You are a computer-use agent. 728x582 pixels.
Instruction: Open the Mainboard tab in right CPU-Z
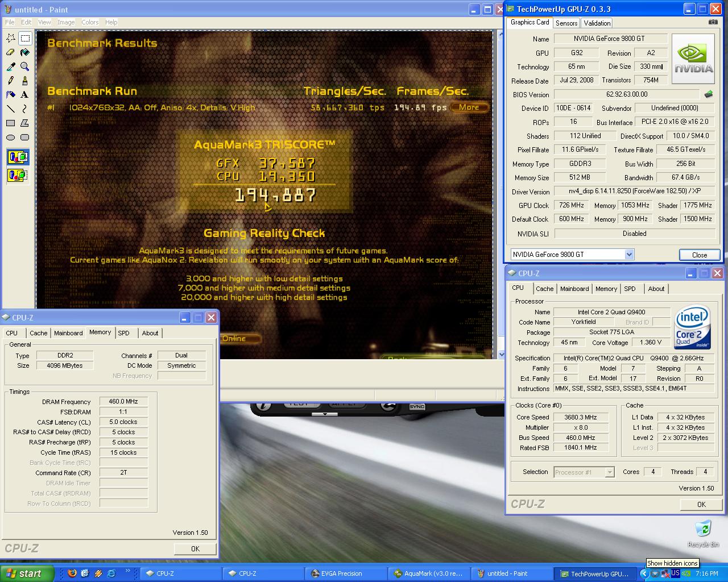point(574,289)
